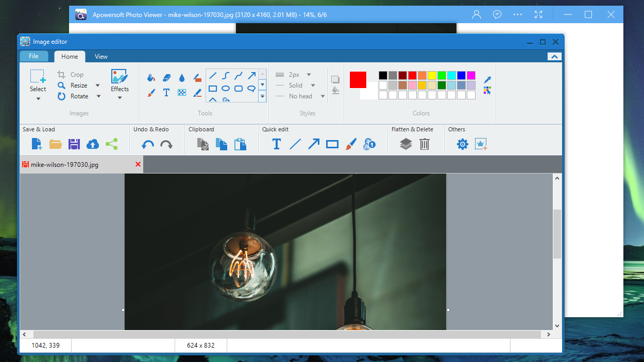
Task: Open the File tab
Action: pyautogui.click(x=33, y=56)
